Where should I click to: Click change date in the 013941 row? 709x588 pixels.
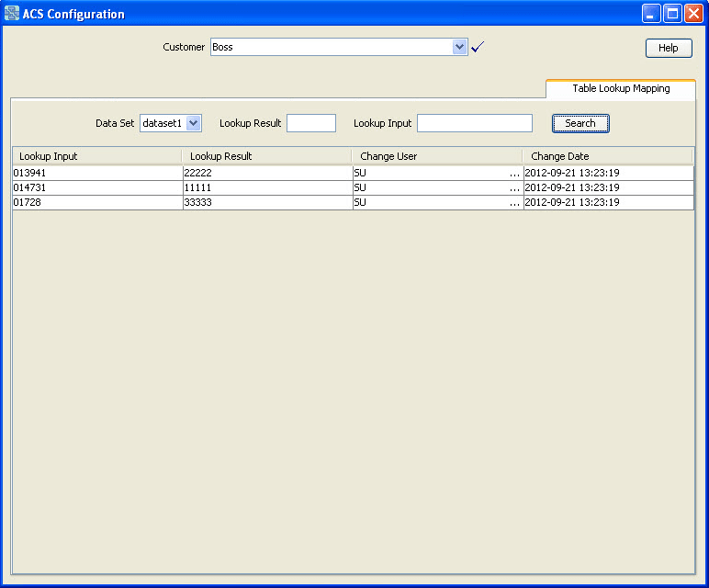pyautogui.click(x=609, y=173)
